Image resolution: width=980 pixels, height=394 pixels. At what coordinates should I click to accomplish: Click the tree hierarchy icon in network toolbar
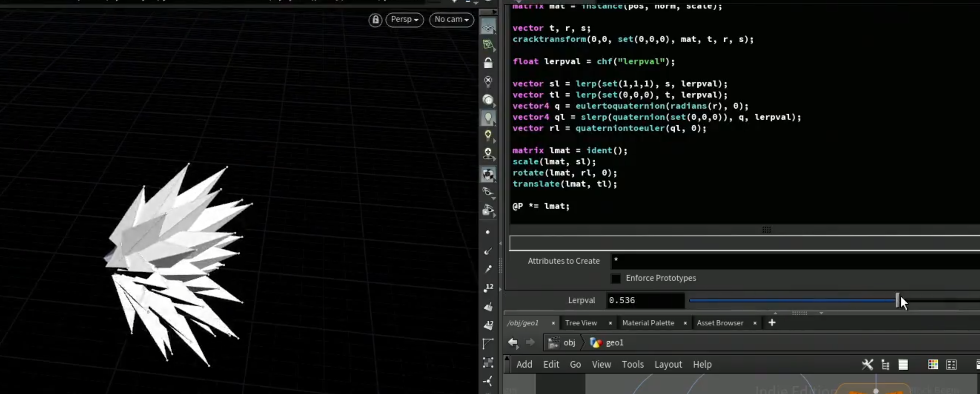pyautogui.click(x=885, y=365)
